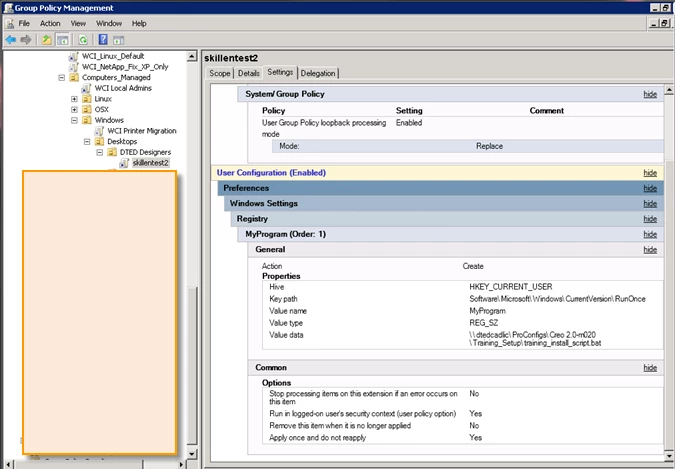Click the RunOnce key path value

[x=557, y=299]
